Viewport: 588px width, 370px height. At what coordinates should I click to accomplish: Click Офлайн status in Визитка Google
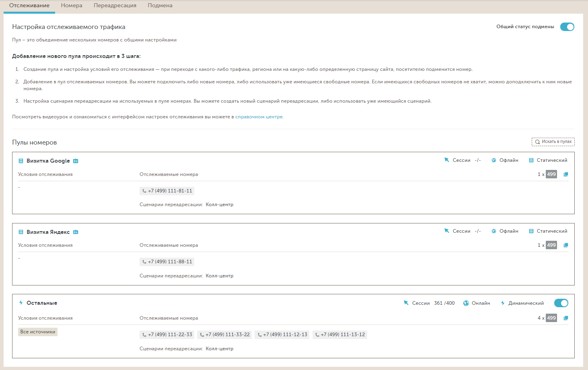point(509,160)
